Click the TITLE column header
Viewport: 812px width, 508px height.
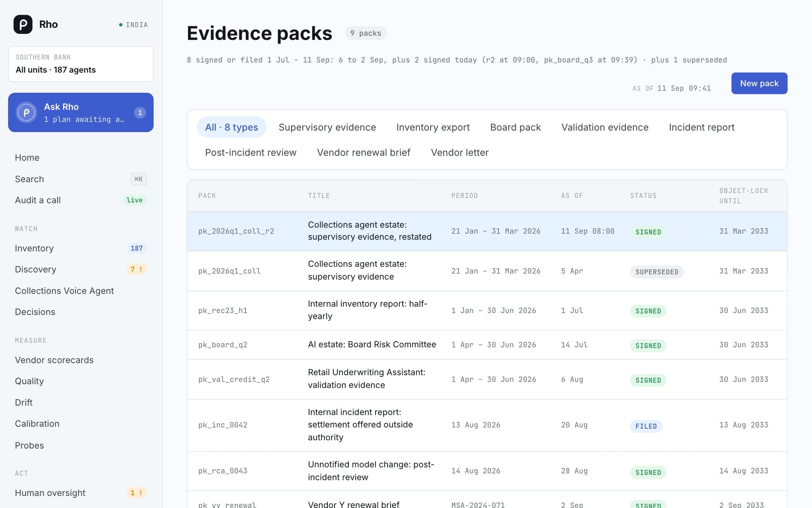[x=319, y=196]
